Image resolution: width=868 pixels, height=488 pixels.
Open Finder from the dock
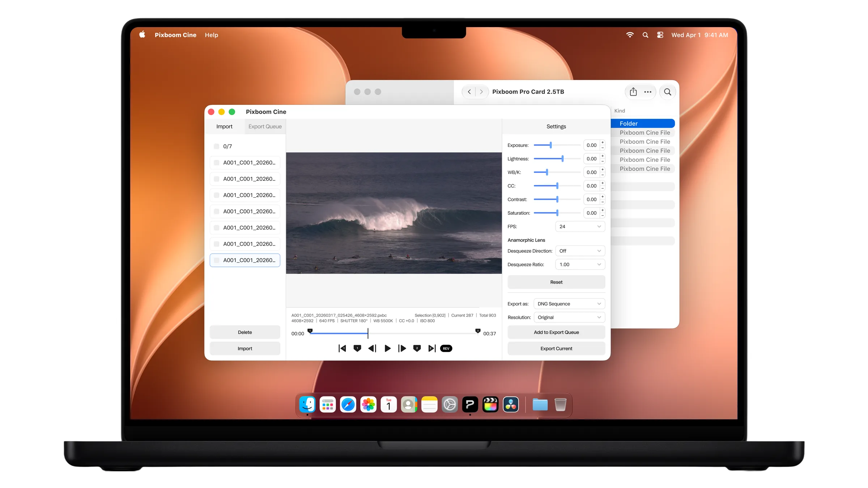pos(307,404)
